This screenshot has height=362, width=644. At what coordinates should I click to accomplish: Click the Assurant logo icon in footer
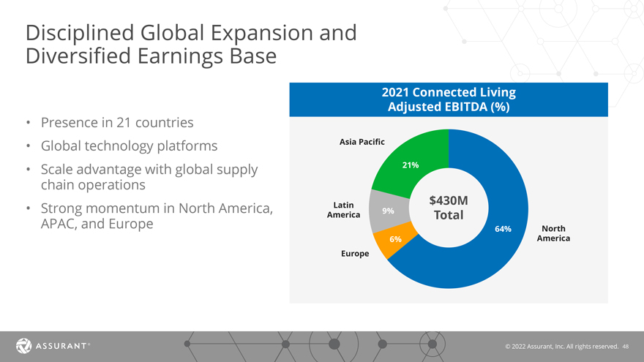pos(23,344)
